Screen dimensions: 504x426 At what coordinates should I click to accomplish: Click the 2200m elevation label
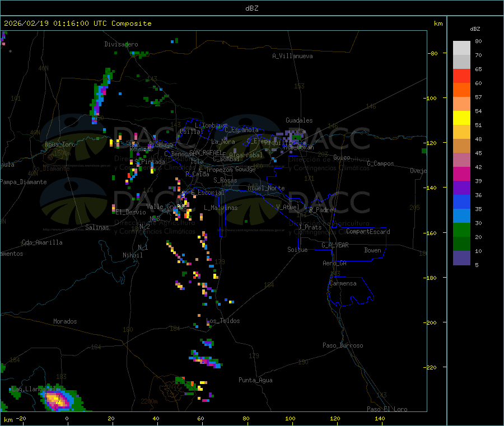coord(149,401)
